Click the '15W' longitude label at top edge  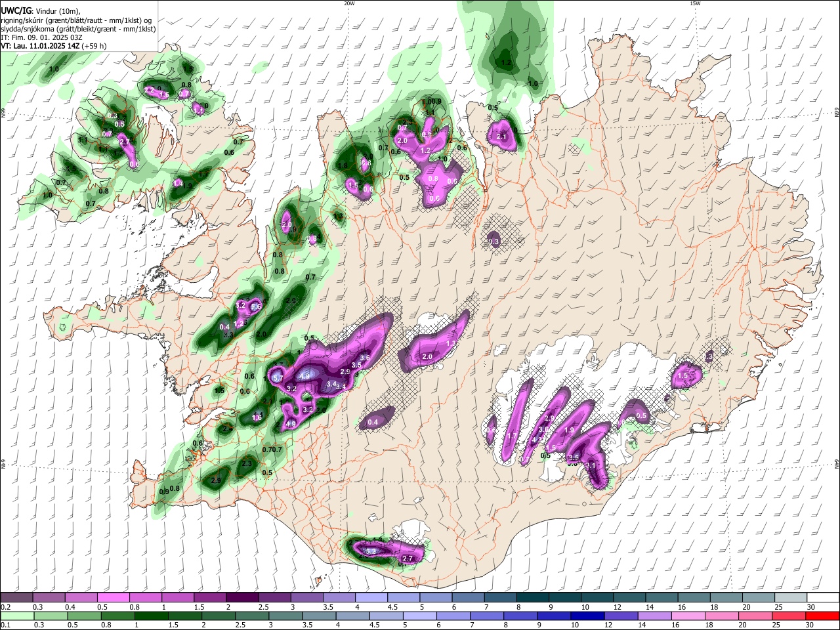pos(695,3)
